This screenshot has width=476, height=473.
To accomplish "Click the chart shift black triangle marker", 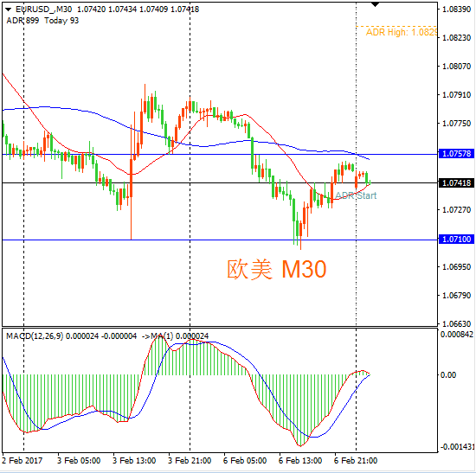I will click(x=376, y=4).
